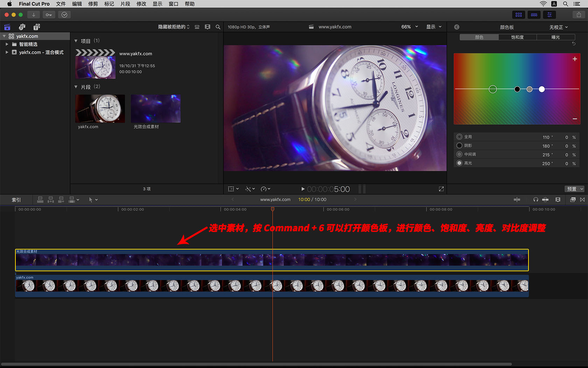
Task: Open the background tasks checkmark icon
Action: (64, 15)
